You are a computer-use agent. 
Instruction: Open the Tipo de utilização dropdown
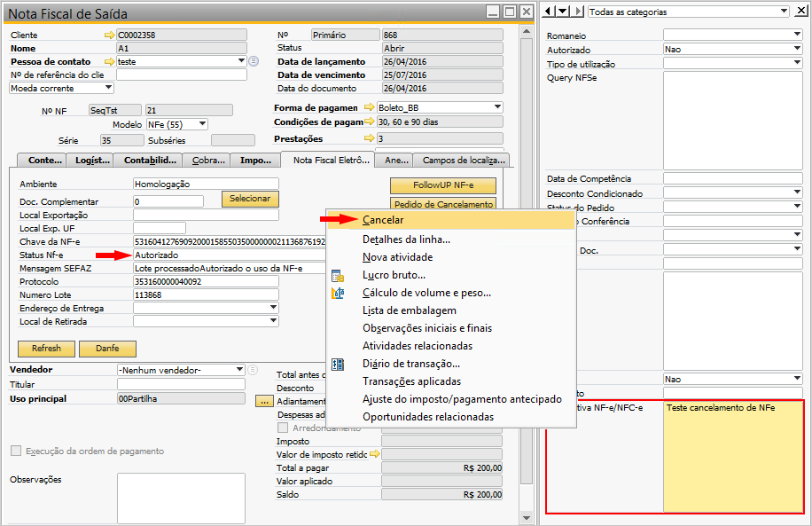pos(797,63)
